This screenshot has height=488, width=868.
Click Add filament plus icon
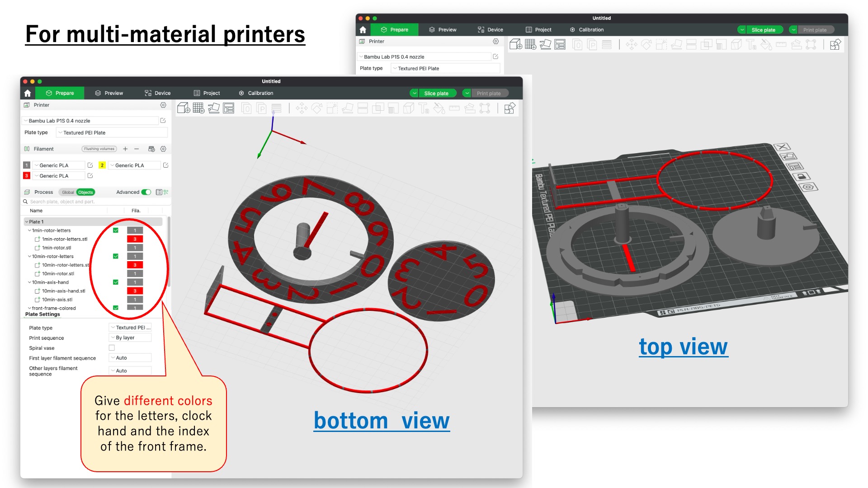click(x=125, y=149)
